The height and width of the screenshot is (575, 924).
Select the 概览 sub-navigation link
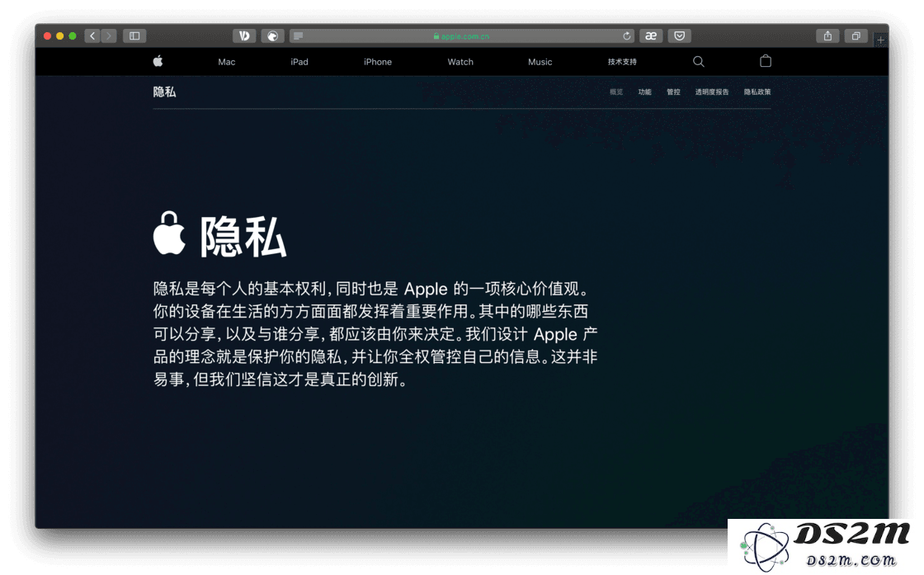click(616, 92)
